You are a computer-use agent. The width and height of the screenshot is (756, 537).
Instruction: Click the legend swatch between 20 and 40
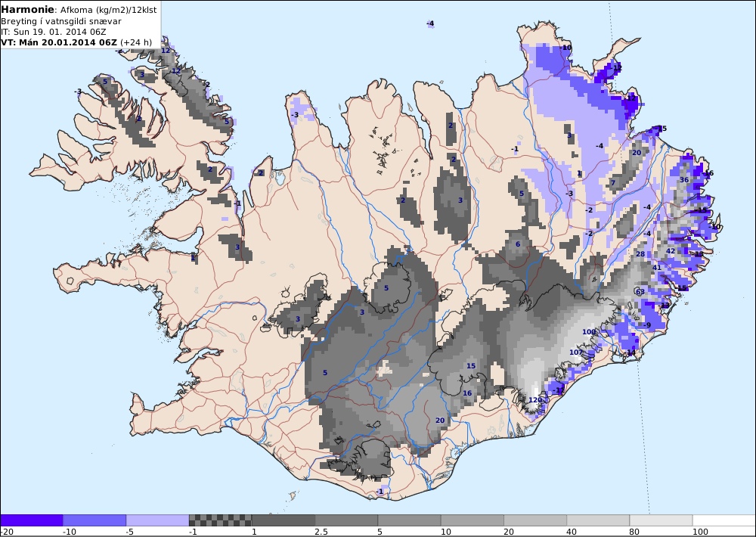[535, 520]
